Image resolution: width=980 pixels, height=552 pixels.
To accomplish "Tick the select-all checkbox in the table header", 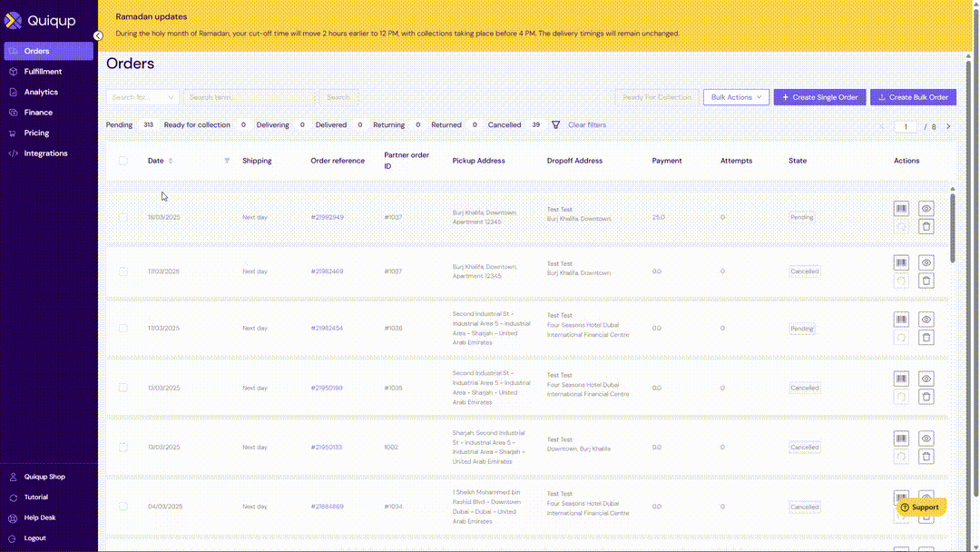I will [x=123, y=161].
